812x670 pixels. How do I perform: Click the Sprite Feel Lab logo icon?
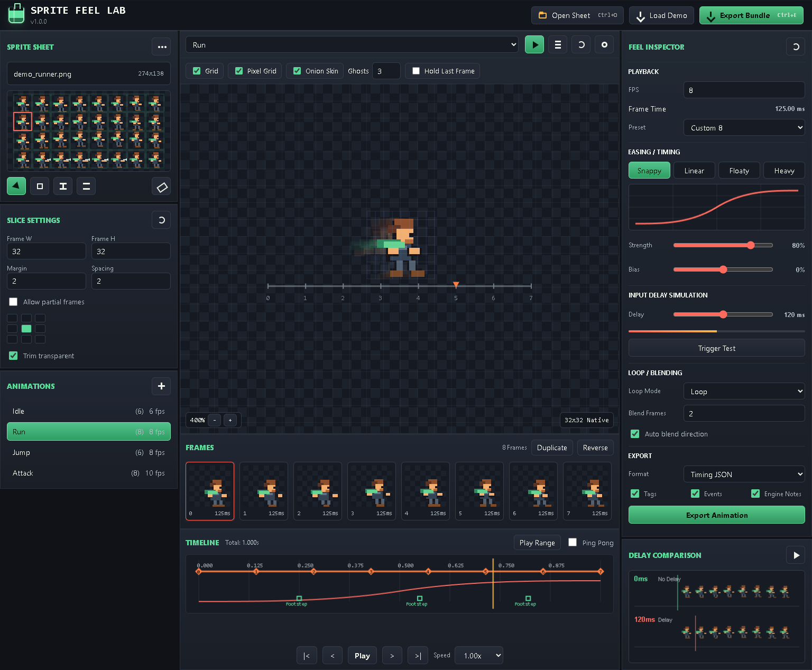[x=16, y=14]
